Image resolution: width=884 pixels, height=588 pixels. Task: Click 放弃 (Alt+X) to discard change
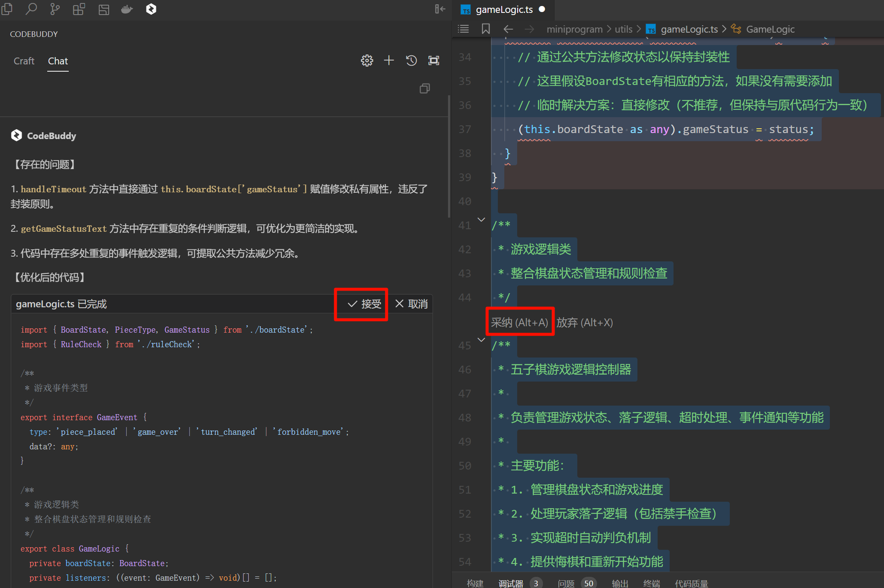point(584,322)
